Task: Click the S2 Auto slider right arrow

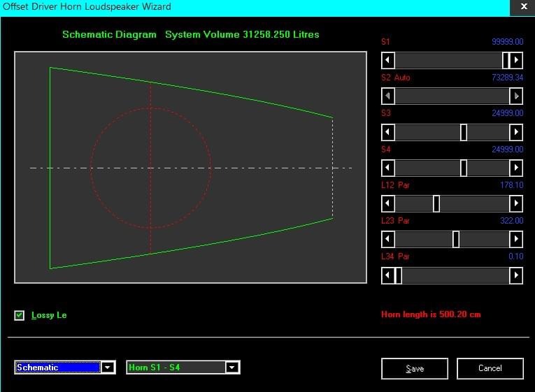Action: 516,96
